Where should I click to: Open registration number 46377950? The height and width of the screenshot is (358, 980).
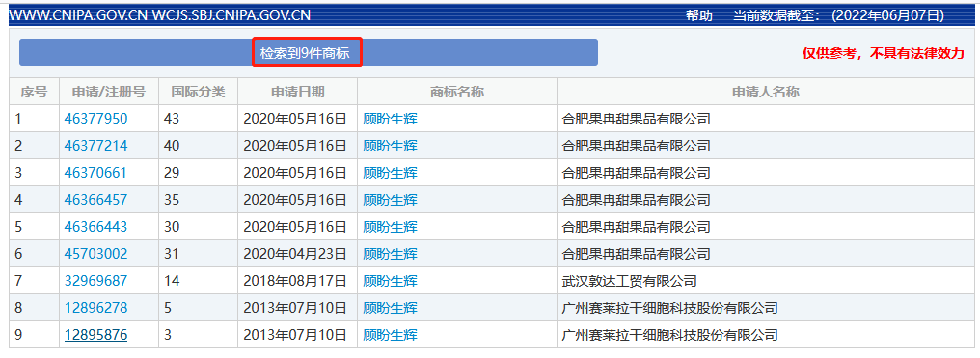click(x=95, y=119)
